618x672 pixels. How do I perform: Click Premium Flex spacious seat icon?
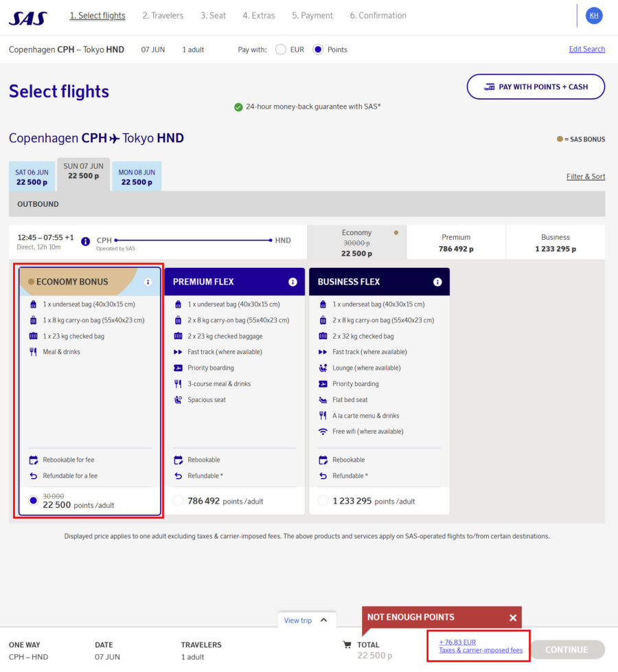178,400
